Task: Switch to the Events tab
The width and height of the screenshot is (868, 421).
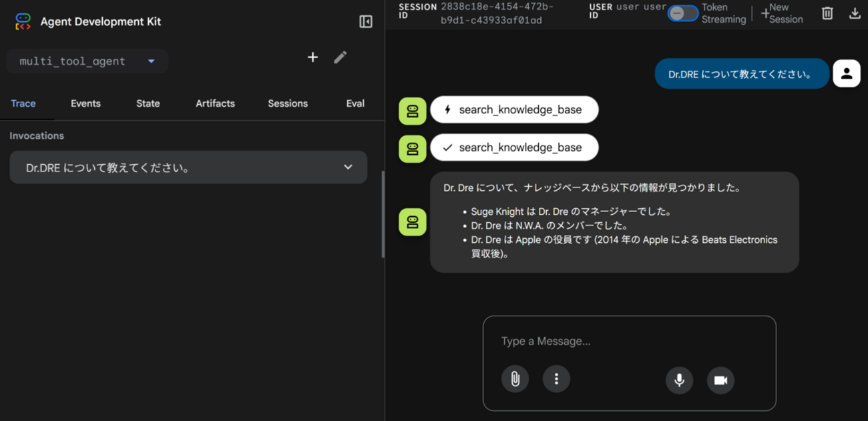Action: pos(85,103)
